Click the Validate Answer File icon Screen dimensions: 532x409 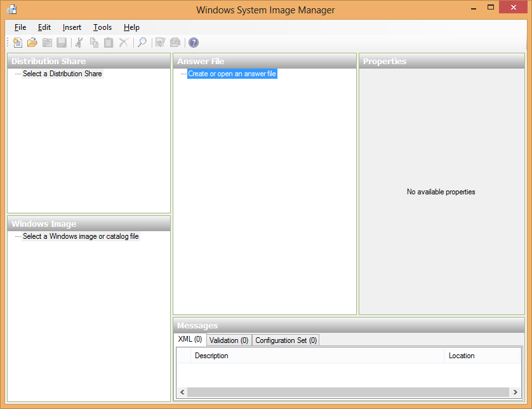[x=160, y=43]
